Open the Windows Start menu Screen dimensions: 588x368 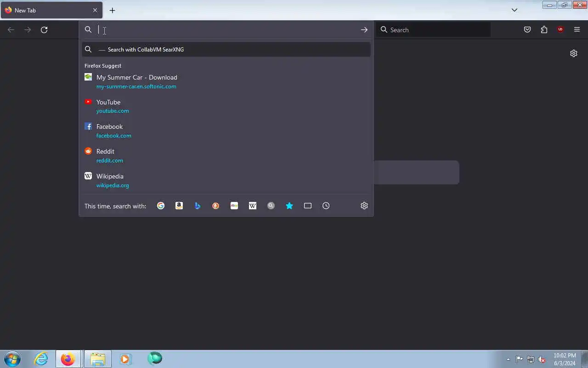pyautogui.click(x=12, y=359)
